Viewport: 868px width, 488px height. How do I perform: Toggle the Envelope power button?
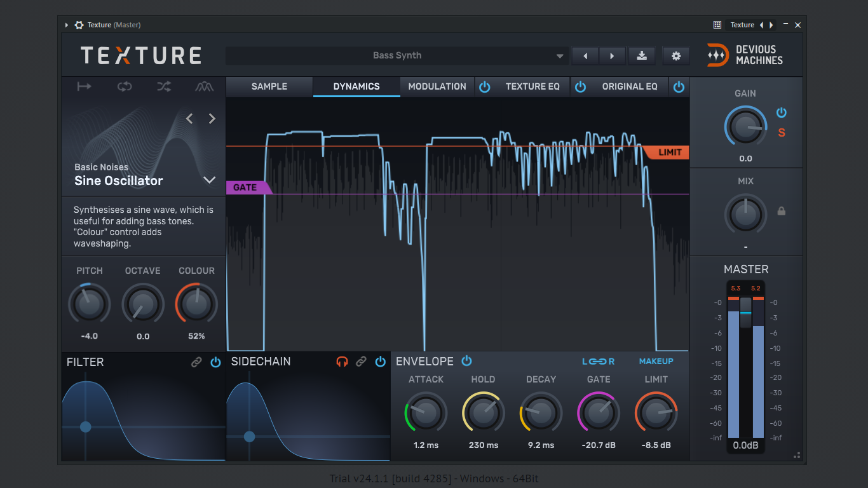(x=466, y=361)
